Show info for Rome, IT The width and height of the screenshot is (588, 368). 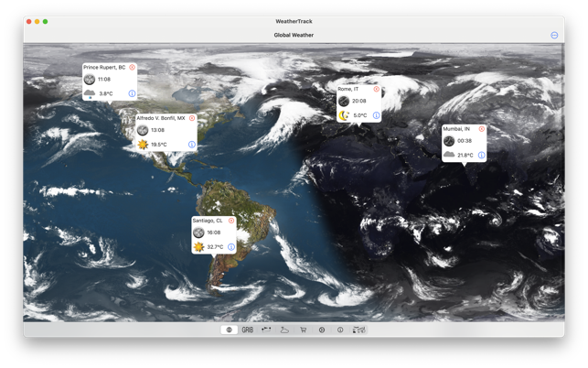(376, 115)
